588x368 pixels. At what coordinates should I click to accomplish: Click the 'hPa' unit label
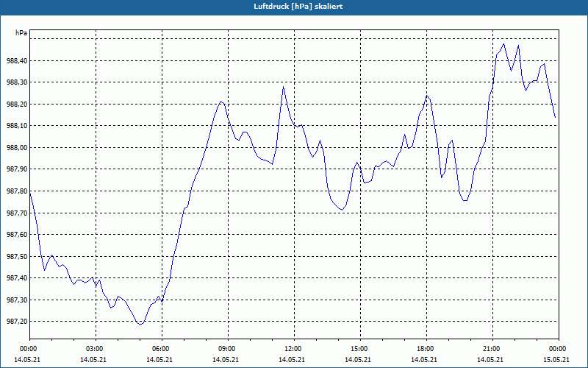[x=21, y=33]
